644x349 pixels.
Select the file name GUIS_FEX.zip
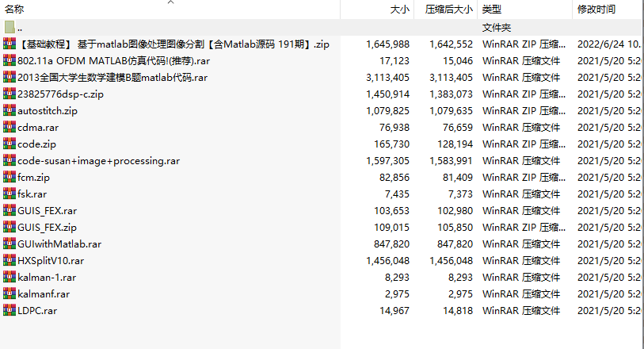pos(47,228)
